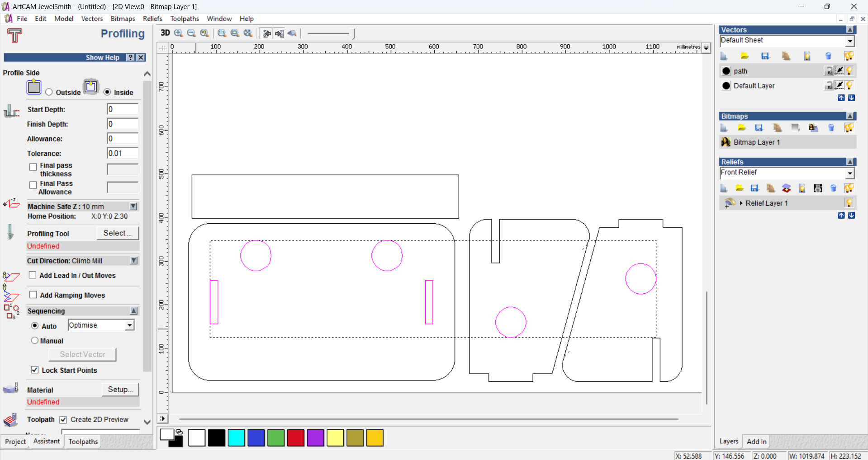Viewport: 868px width, 460px height.
Task: Open a bitmap layer with the folder icon
Action: 741,128
